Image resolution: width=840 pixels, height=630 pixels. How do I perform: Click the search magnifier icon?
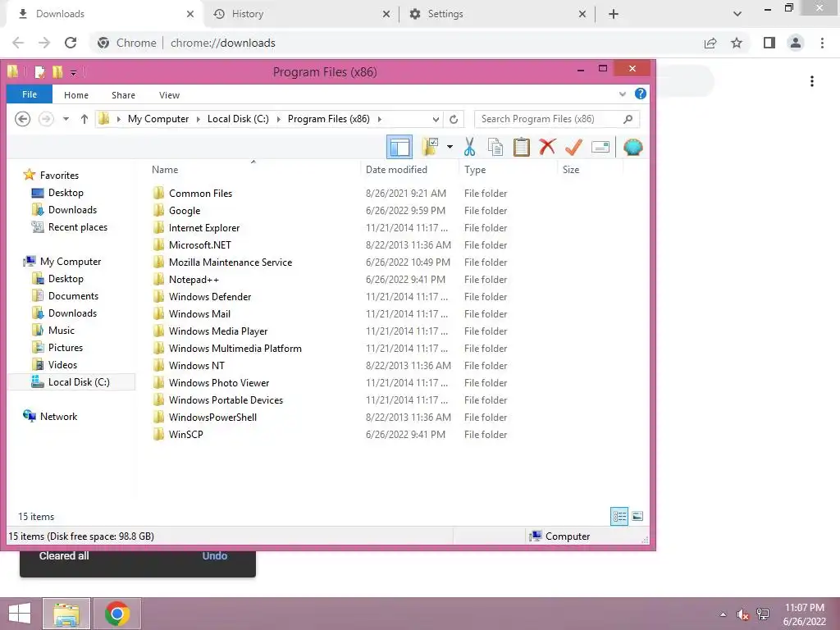(628, 119)
